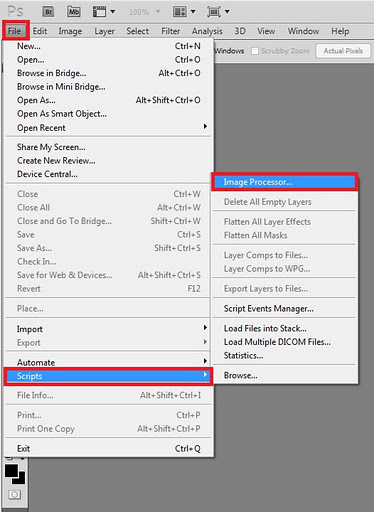Select Browse in Bridge...

pyautogui.click(x=108, y=73)
